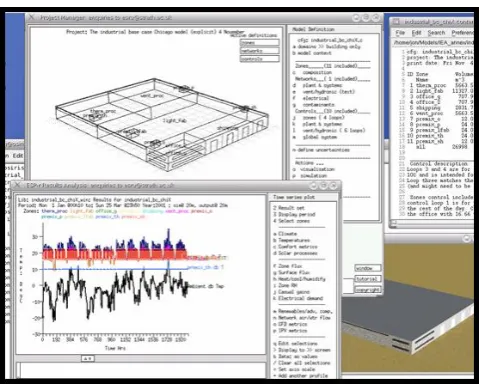Image resolution: width=479 pixels, height=384 pixels.
Task: Click 'light_fab' zone label in wireframe
Action: coord(174,120)
